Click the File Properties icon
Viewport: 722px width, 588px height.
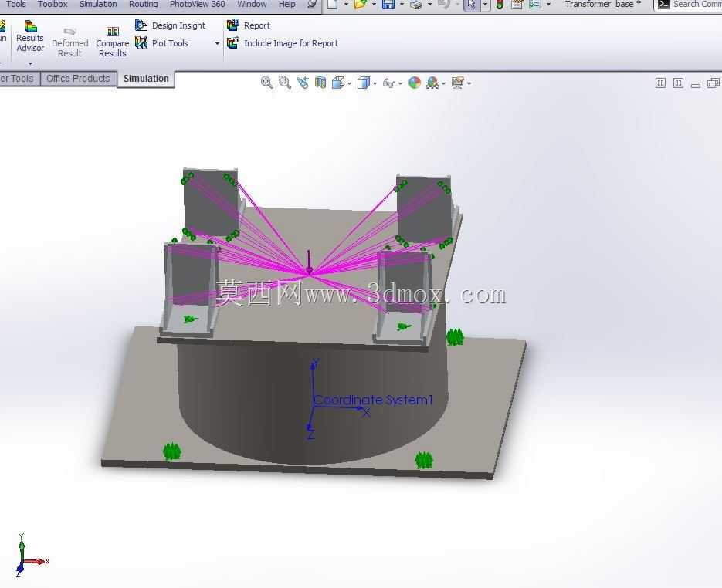[517, 5]
